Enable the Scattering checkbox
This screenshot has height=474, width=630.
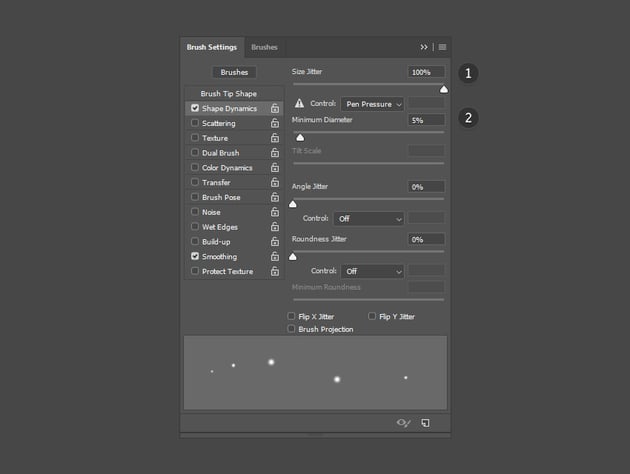click(x=195, y=123)
